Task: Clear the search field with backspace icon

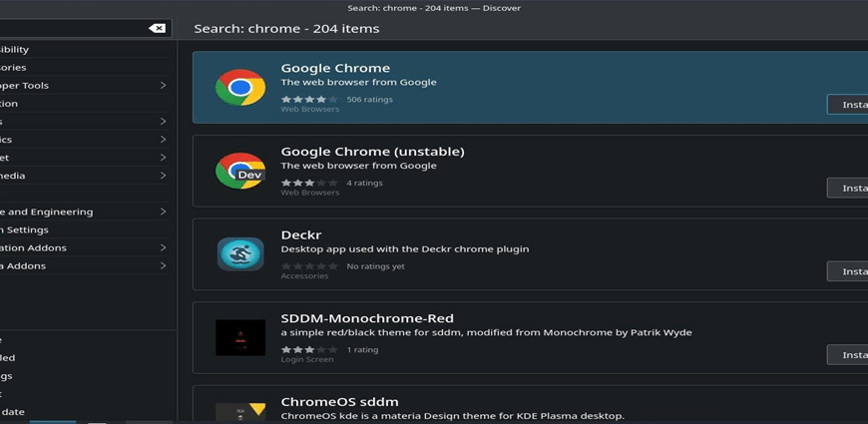Action: click(x=158, y=28)
